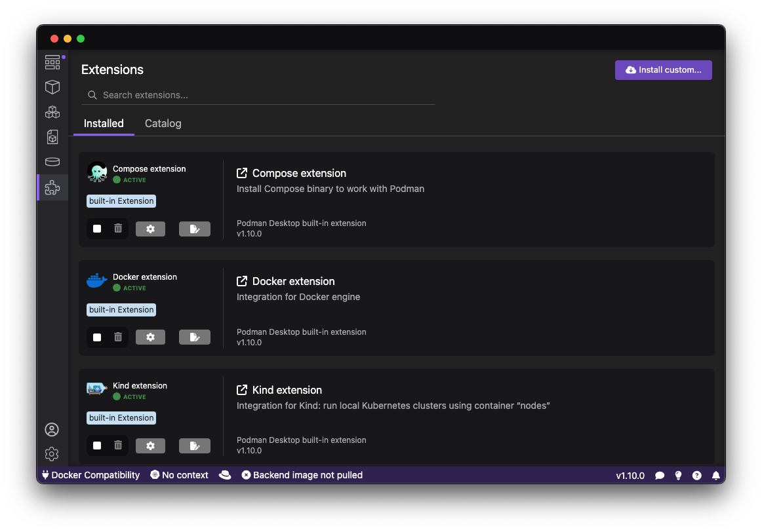Open the Volumes sidebar icon
The width and height of the screenshot is (762, 532).
[52, 162]
